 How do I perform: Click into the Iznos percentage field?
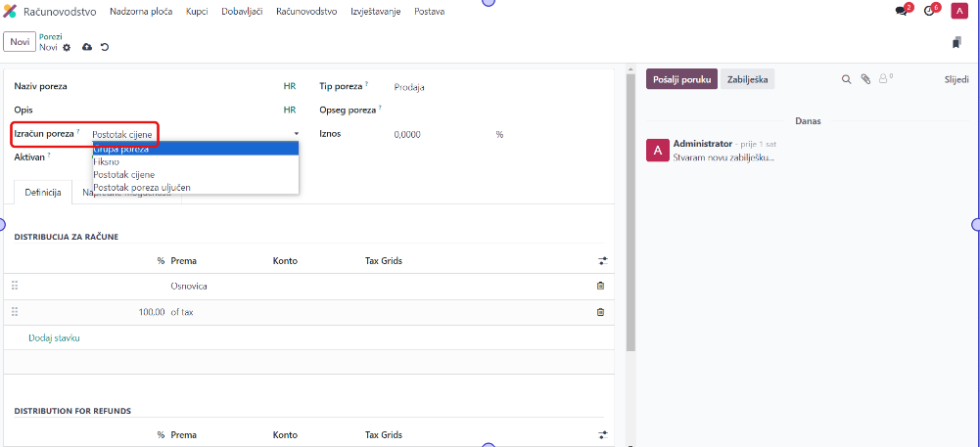(441, 134)
